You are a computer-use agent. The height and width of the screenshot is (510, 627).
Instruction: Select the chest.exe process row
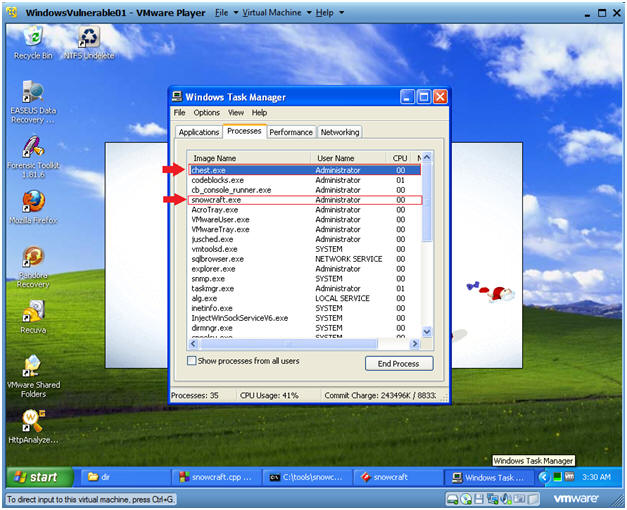tap(305, 170)
